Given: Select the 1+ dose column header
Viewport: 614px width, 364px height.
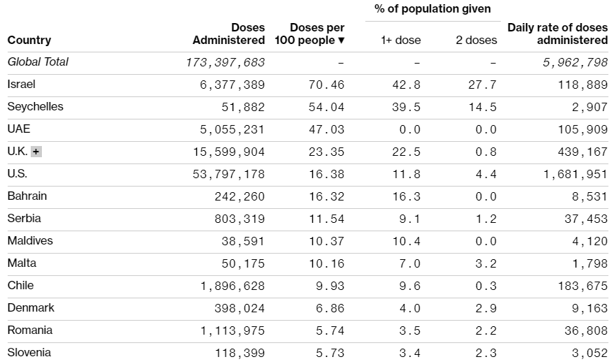Looking at the screenshot, I should pos(401,41).
